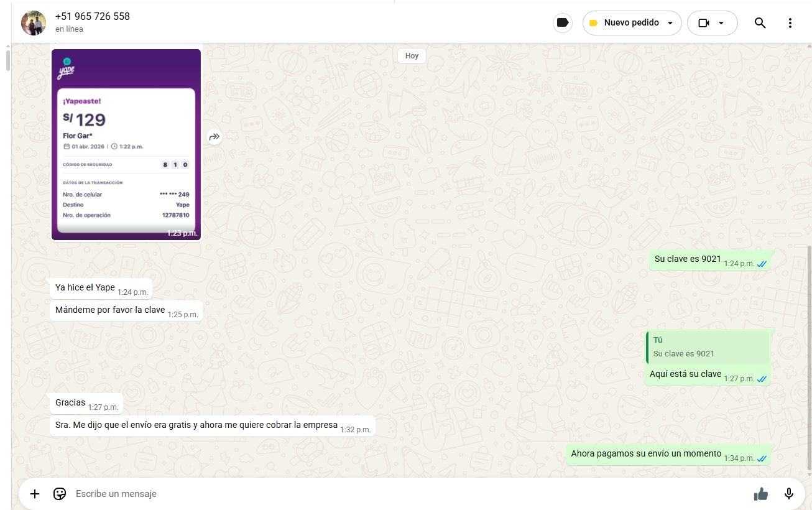Select the Ahora pagamos su envío message
This screenshot has width=812, height=510.
pos(646,454)
